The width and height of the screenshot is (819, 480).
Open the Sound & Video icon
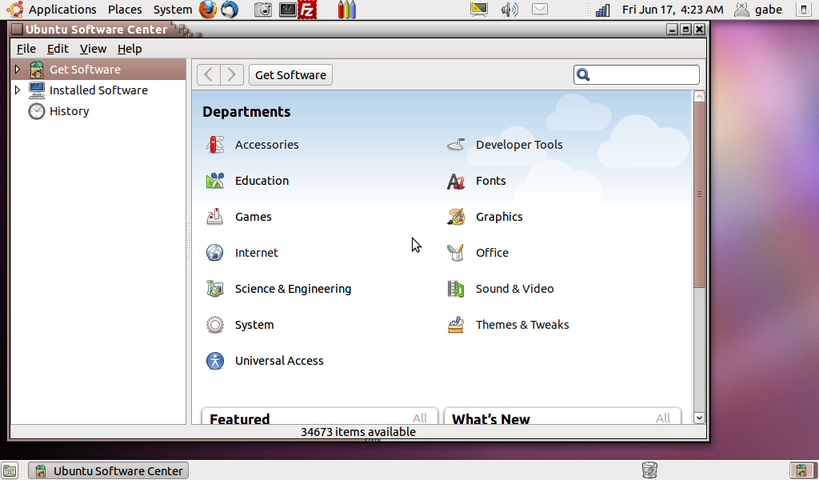click(x=456, y=289)
